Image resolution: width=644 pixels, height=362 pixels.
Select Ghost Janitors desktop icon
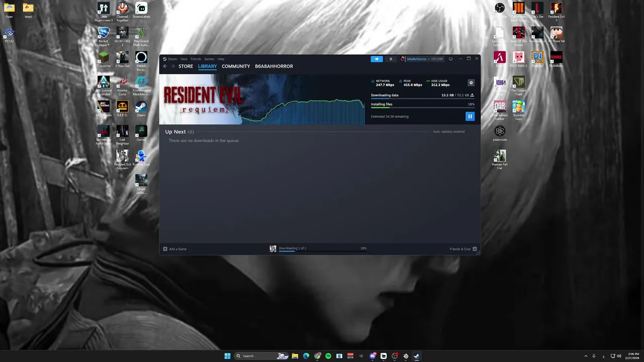click(x=141, y=185)
